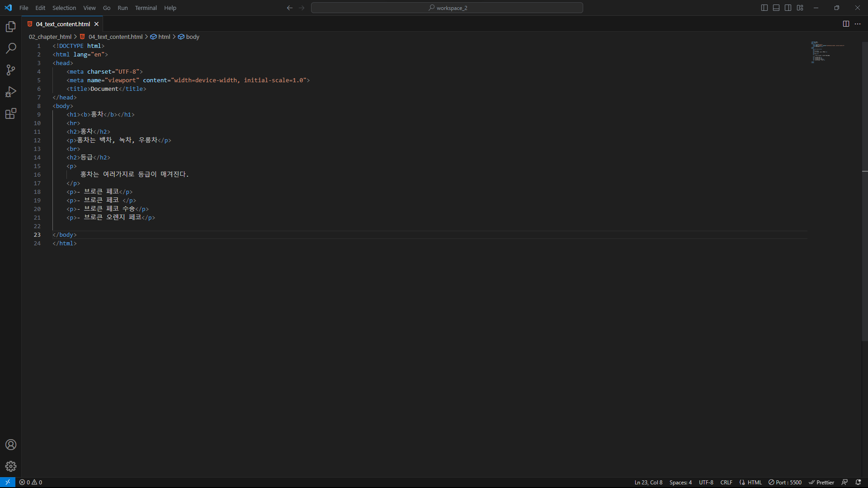
Task: Open the Extensions view
Action: (x=11, y=113)
